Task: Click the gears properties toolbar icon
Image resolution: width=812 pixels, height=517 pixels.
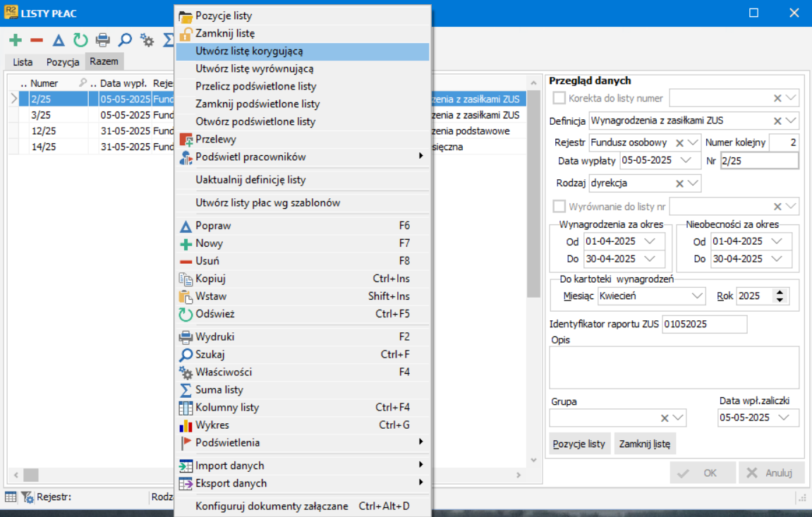Action: (147, 39)
